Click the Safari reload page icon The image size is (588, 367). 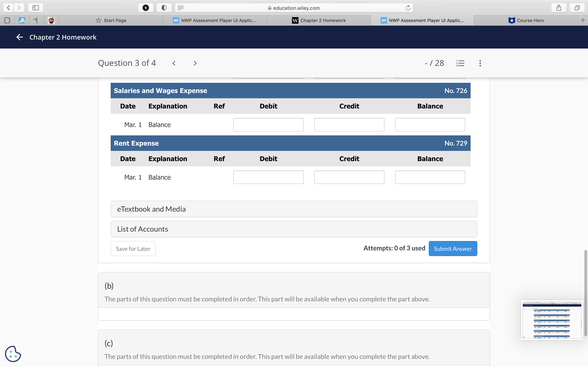(408, 8)
